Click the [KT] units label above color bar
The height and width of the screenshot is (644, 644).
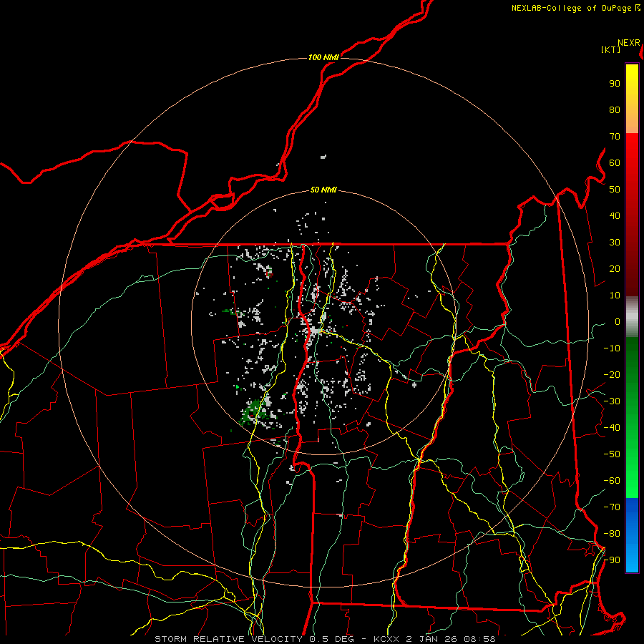(610, 49)
